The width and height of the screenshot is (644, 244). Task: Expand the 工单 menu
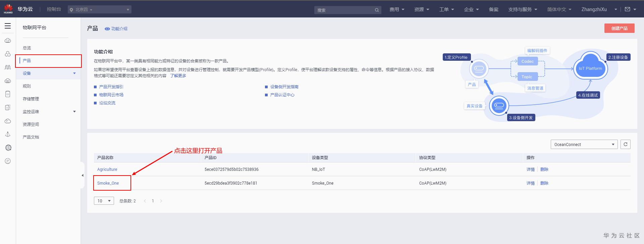click(x=446, y=9)
